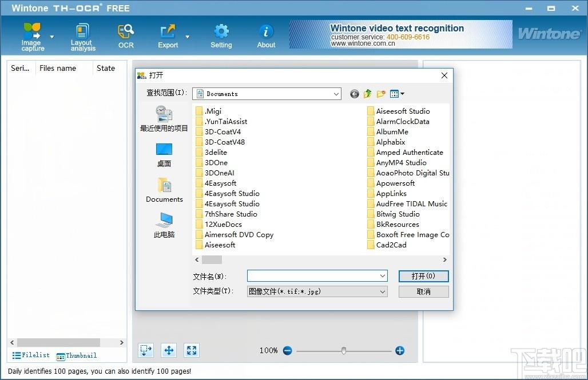The height and width of the screenshot is (380, 588).
Task: Select the Cad2Cad folder
Action: [x=387, y=245]
